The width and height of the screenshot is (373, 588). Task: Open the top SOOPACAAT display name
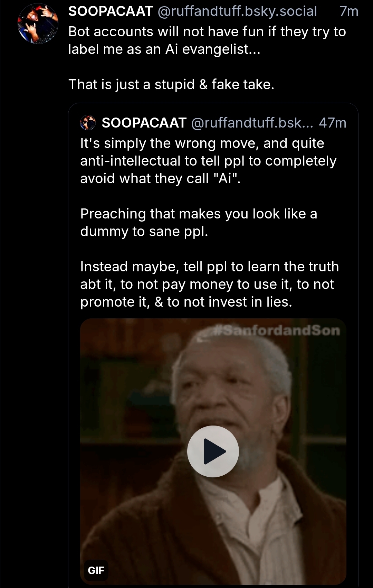[111, 11]
